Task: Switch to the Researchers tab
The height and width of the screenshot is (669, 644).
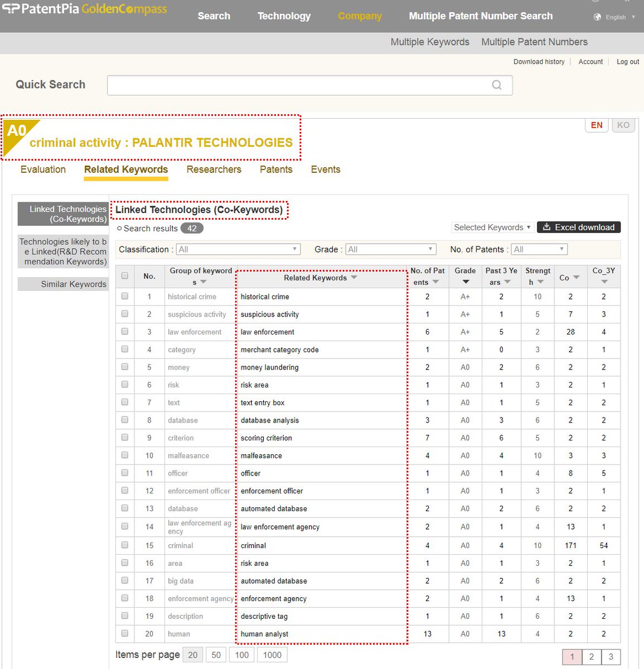Action: pos(214,169)
